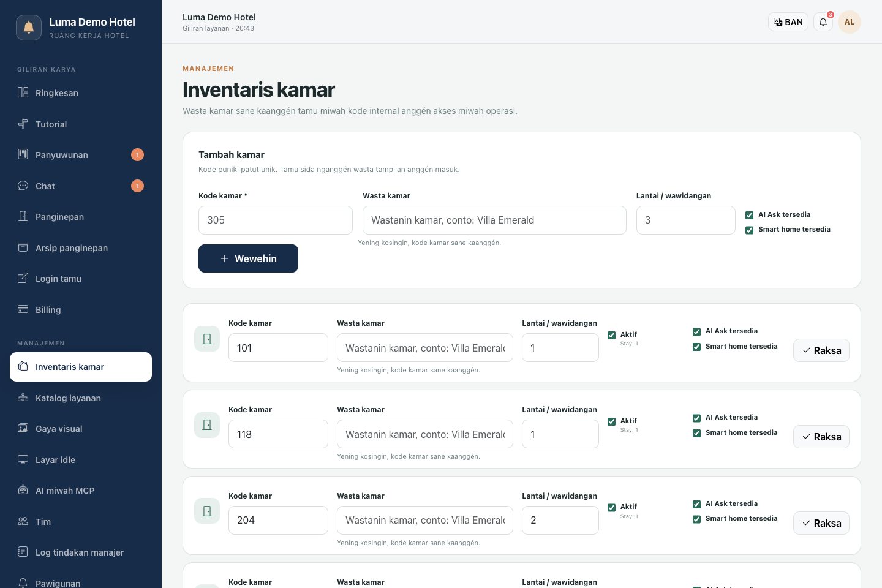
Task: Go to Log tindakan manajer
Action: pyautogui.click(x=81, y=552)
